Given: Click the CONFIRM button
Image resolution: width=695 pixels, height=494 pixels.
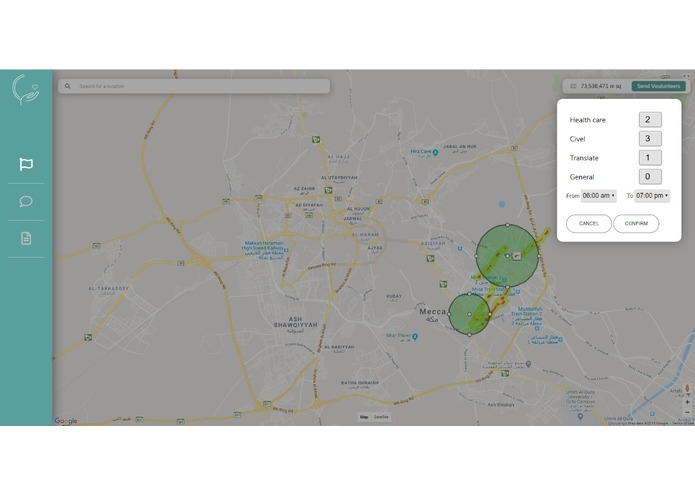Looking at the screenshot, I should point(636,224).
